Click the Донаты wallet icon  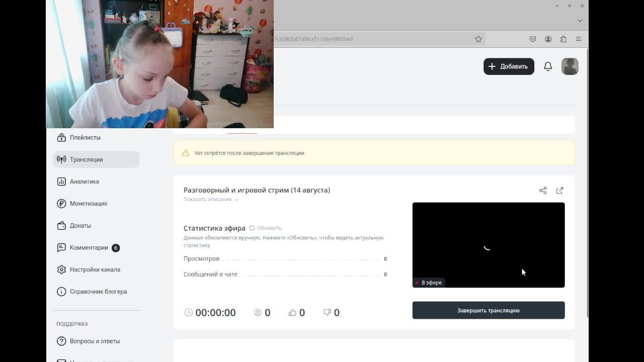61,226
